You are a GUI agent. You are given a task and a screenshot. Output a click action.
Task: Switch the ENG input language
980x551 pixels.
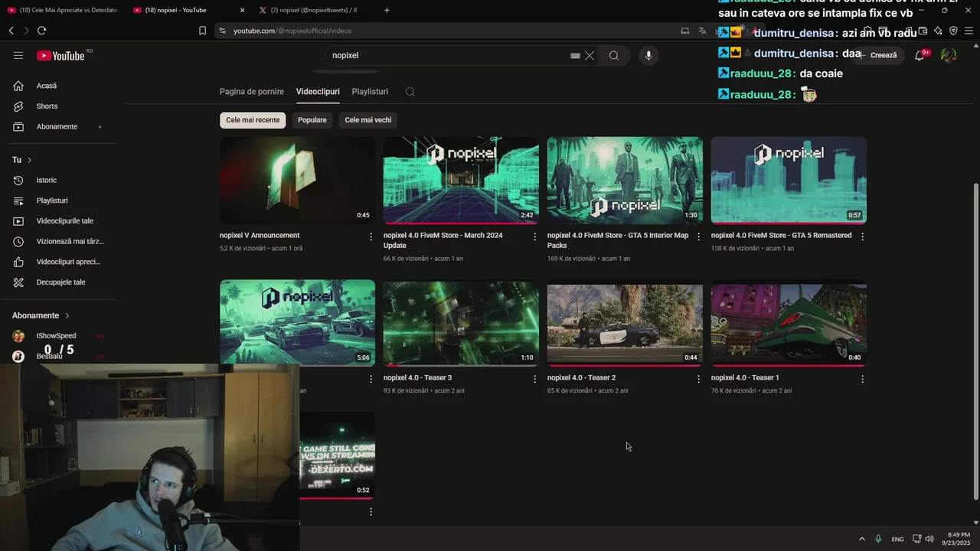[x=897, y=540]
